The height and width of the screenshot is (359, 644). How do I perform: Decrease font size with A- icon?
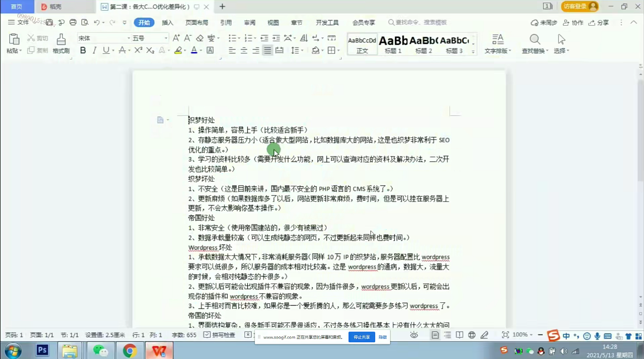[188, 38]
